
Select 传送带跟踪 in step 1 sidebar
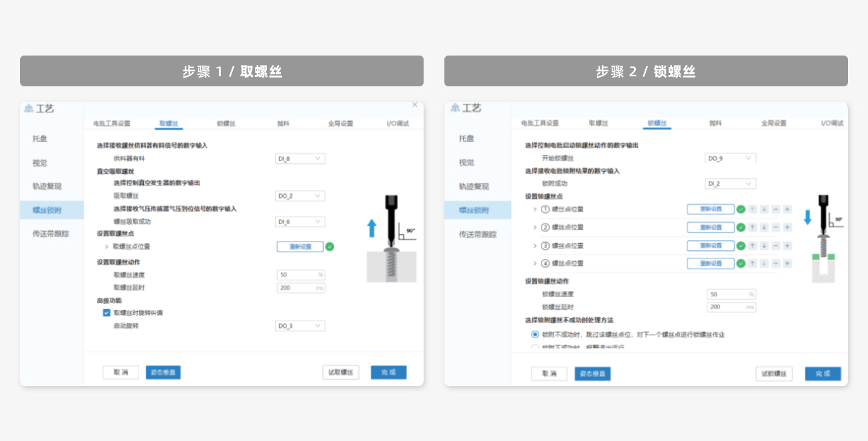[51, 234]
